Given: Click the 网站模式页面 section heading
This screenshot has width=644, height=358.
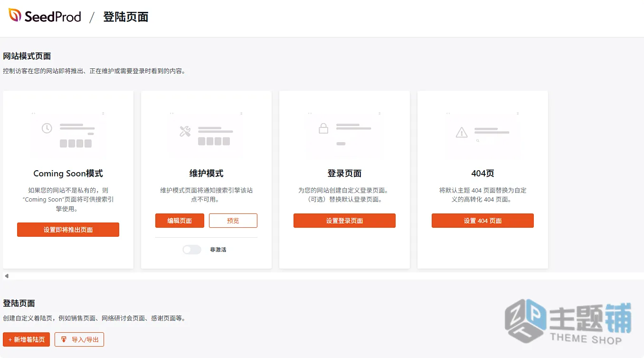Looking at the screenshot, I should pyautogui.click(x=27, y=56).
